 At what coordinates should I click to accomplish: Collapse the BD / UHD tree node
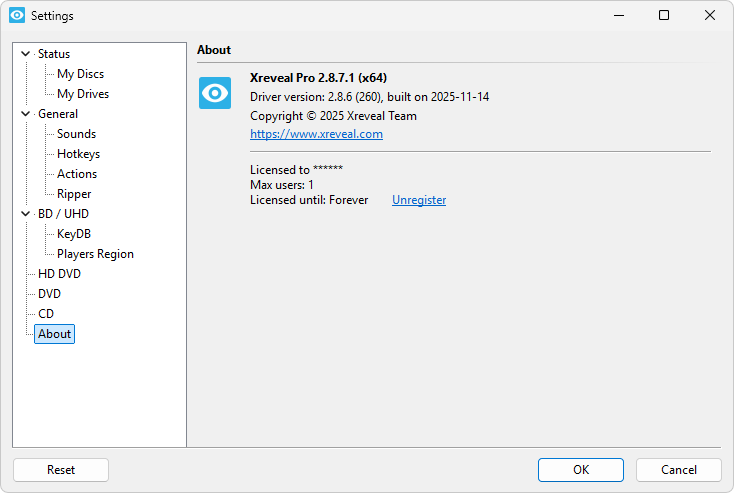[25, 214]
